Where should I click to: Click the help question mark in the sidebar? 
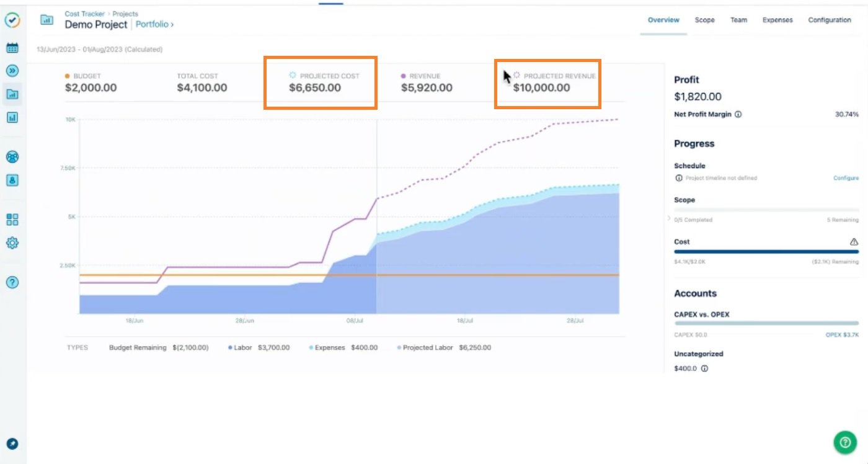pyautogui.click(x=12, y=282)
